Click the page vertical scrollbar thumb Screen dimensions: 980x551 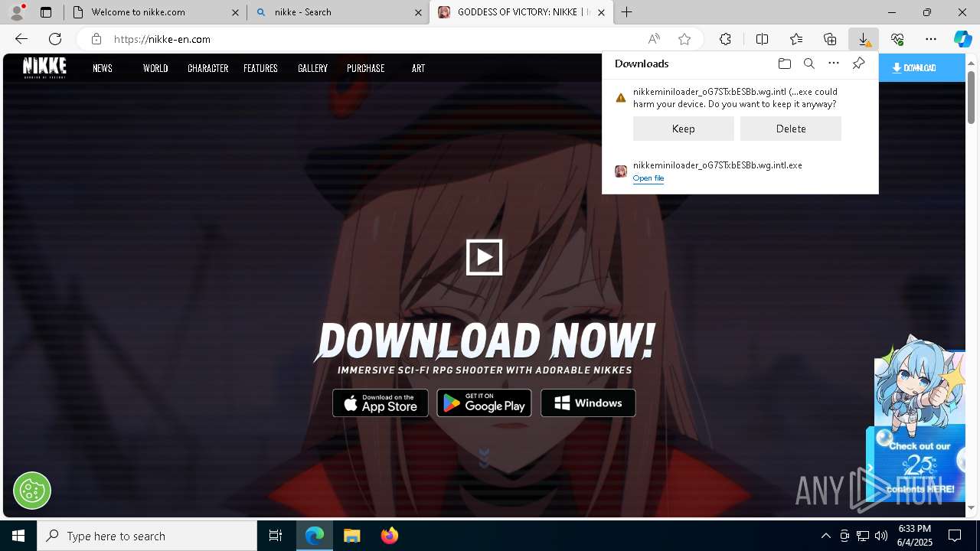tap(972, 97)
